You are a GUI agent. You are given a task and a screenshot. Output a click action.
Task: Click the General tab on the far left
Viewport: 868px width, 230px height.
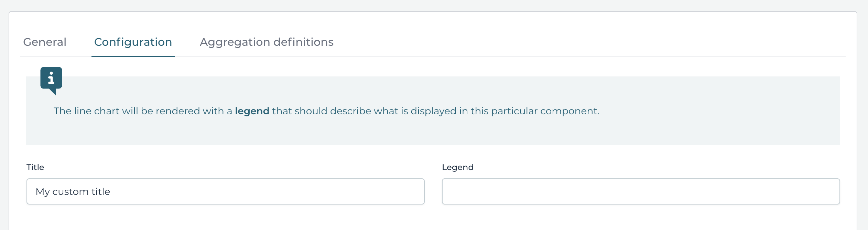(44, 42)
